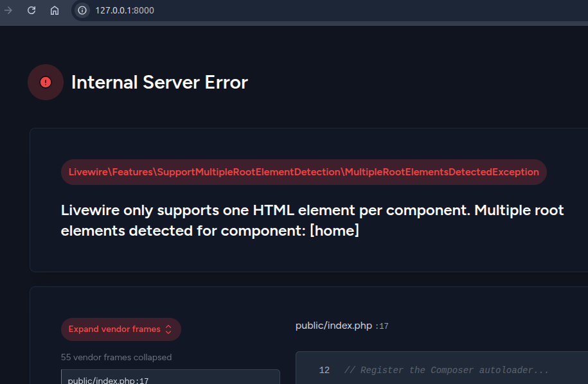This screenshot has height=384, width=588.
Task: Click the :17 line reference beside file path
Action: 382,326
